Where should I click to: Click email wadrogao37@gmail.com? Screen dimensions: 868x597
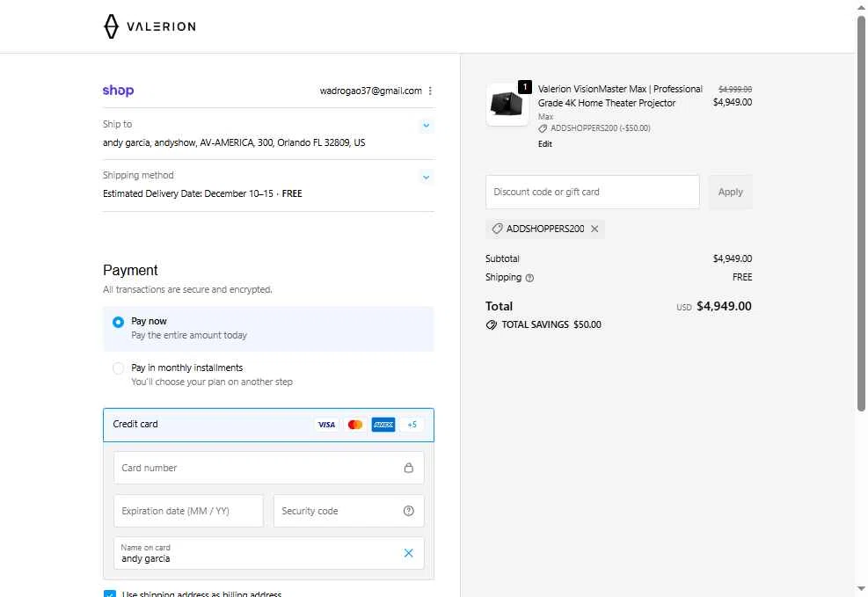370,91
